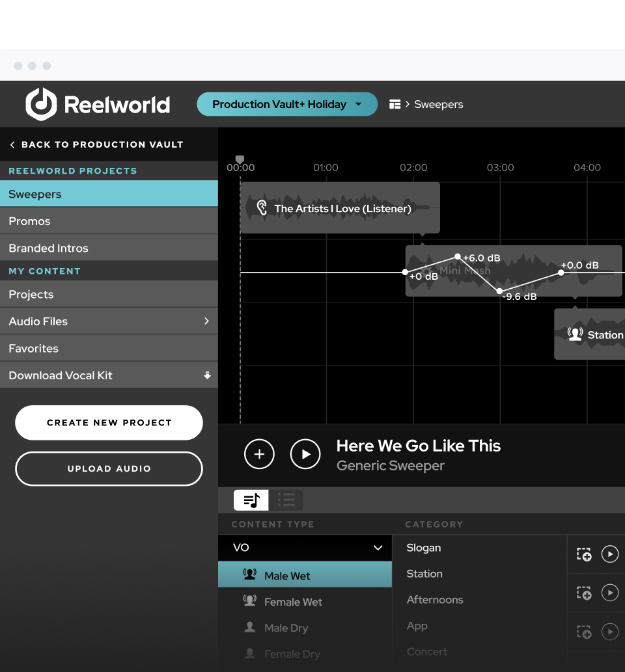Click the Female Wet voice icon
Viewport: 625px width, 672px height.
[249, 600]
